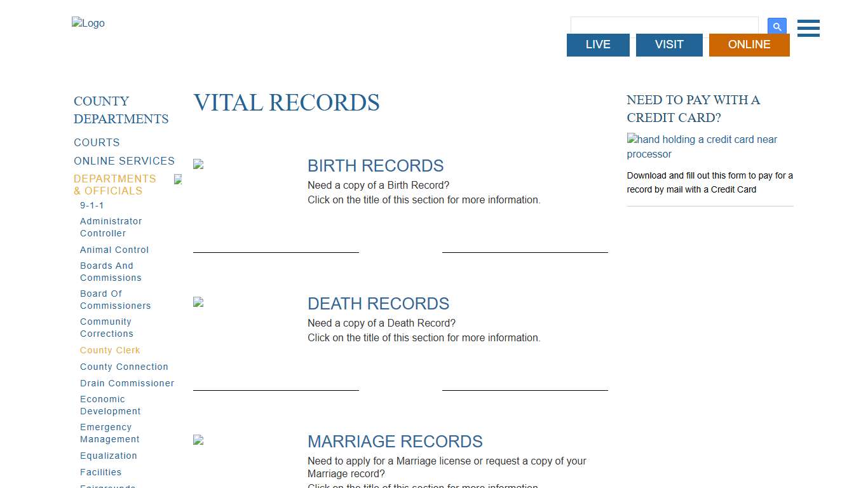Image resolution: width=868 pixels, height=488 pixels.
Task: Click the blue search magnifier button
Action: tap(776, 27)
